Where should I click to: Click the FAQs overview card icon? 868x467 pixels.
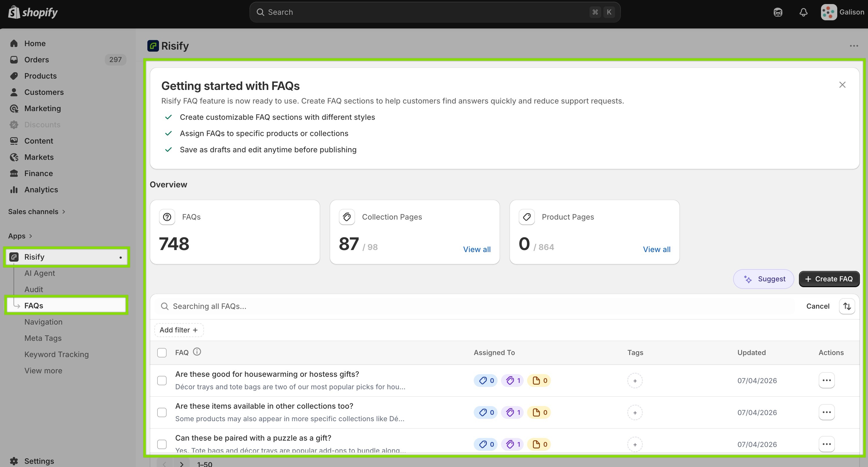167,217
